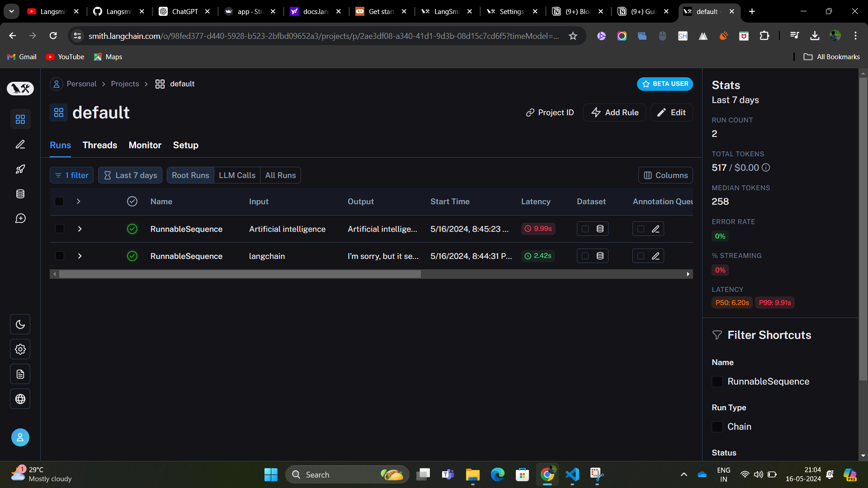Click the Project ID button

coord(550,113)
